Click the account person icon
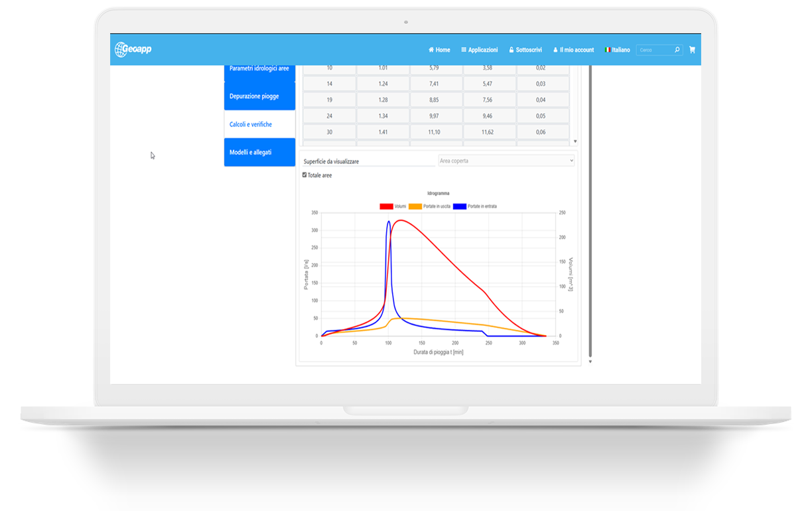812x511 pixels. tap(555, 50)
